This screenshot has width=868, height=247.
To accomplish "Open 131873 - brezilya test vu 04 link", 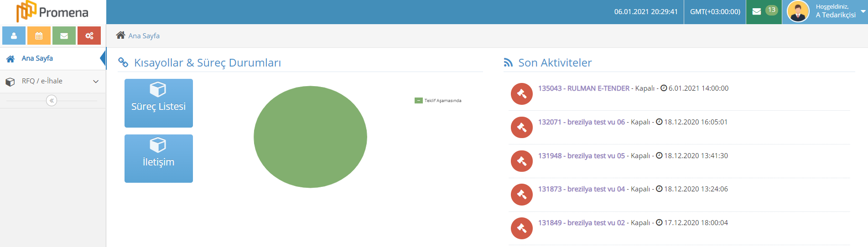I will (582, 189).
